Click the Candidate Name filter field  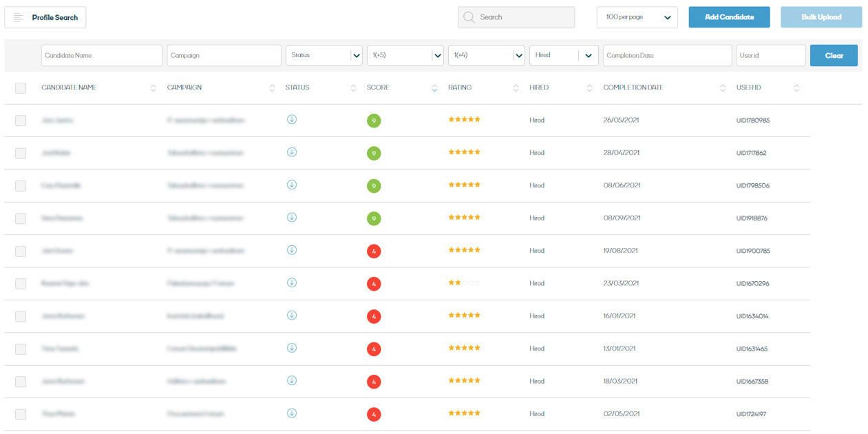point(102,55)
